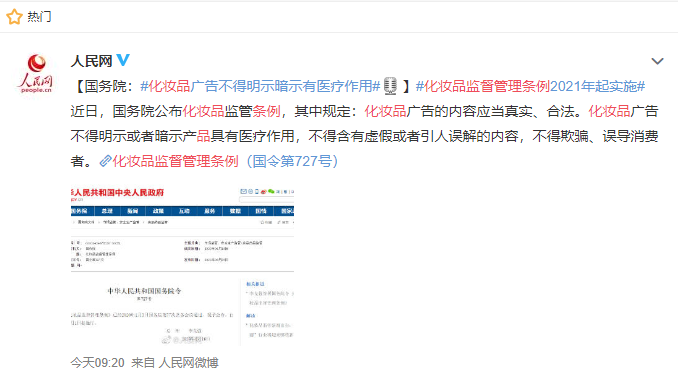The height and width of the screenshot is (384, 678).
Task: Click red 化妆品 after 合法。
Action: [x=609, y=111]
